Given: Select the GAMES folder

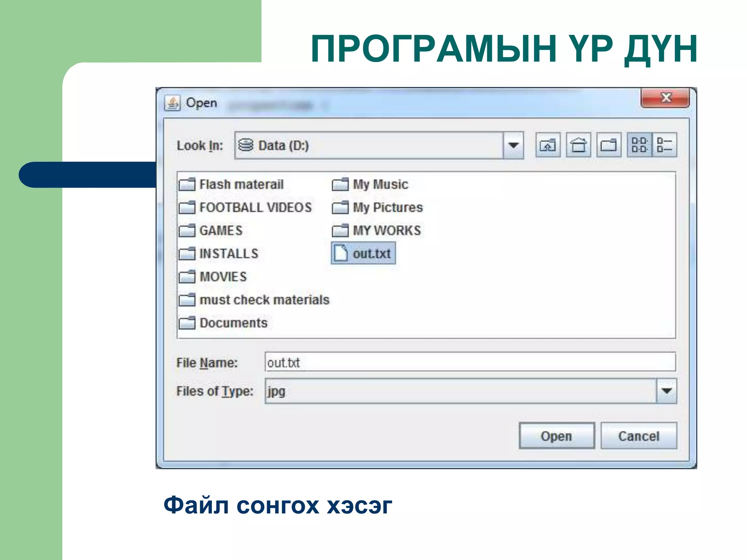Looking at the screenshot, I should coord(211,230).
